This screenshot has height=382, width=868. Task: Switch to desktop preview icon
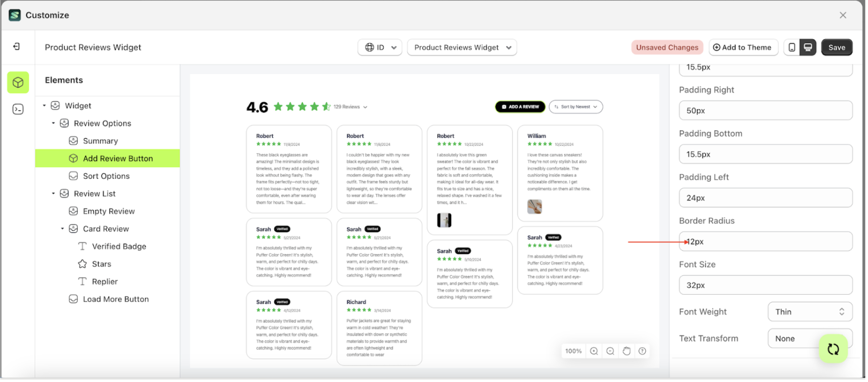point(808,47)
